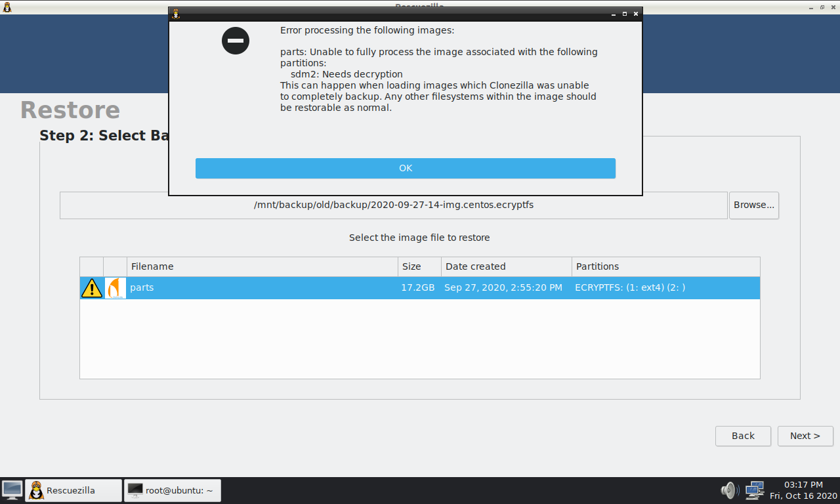Click the Clonezilla image icon on the parts row
The image size is (840, 504).
114,287
